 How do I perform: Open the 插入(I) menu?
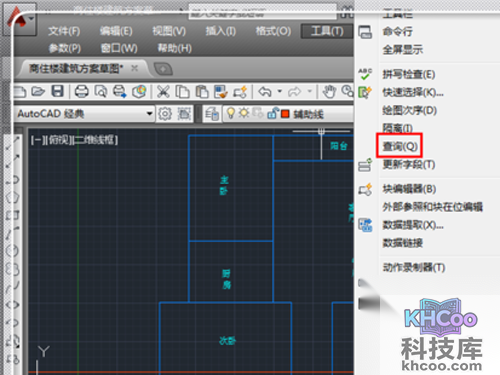[x=221, y=31]
